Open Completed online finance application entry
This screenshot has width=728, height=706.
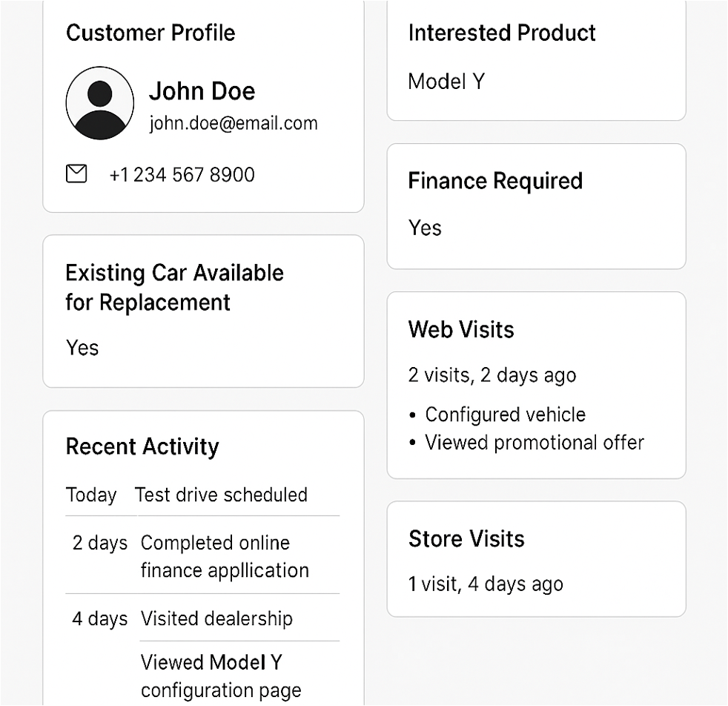tap(225, 556)
